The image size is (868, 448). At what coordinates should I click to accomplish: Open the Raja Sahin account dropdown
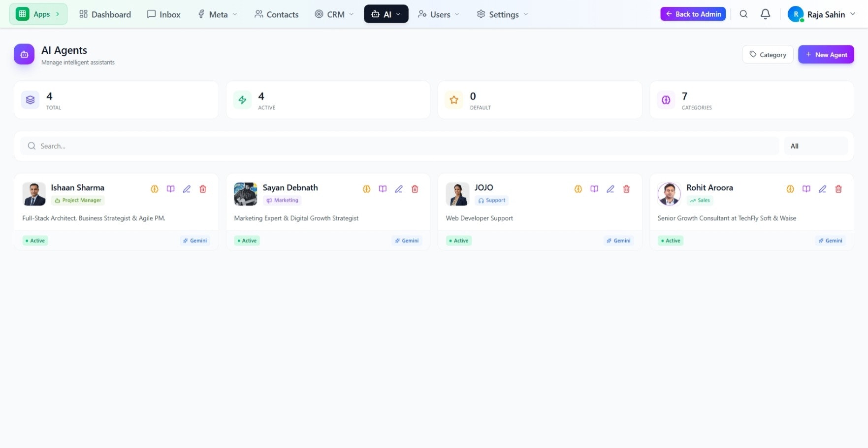point(822,14)
